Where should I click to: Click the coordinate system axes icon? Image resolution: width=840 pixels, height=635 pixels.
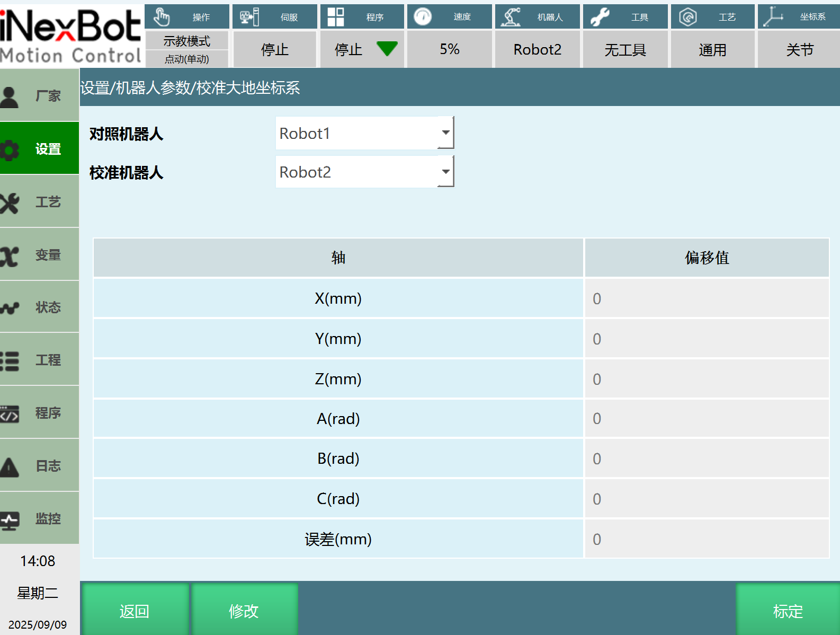[773, 17]
